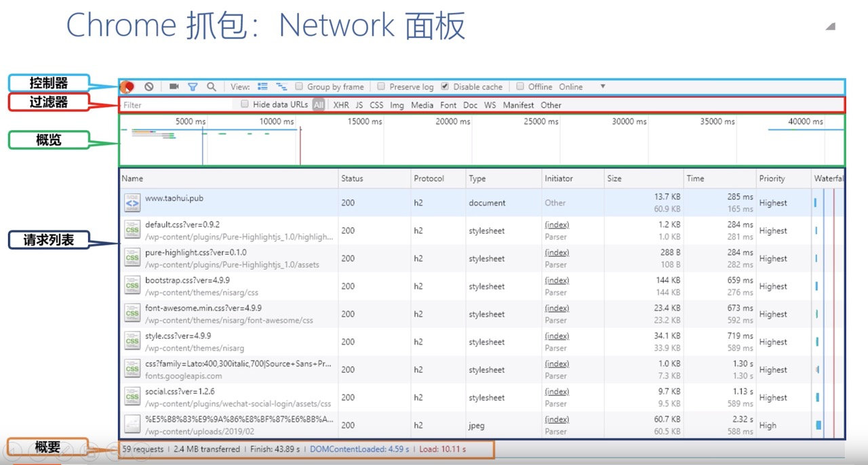Switch view to large request rows
The image size is (868, 465).
pos(262,86)
